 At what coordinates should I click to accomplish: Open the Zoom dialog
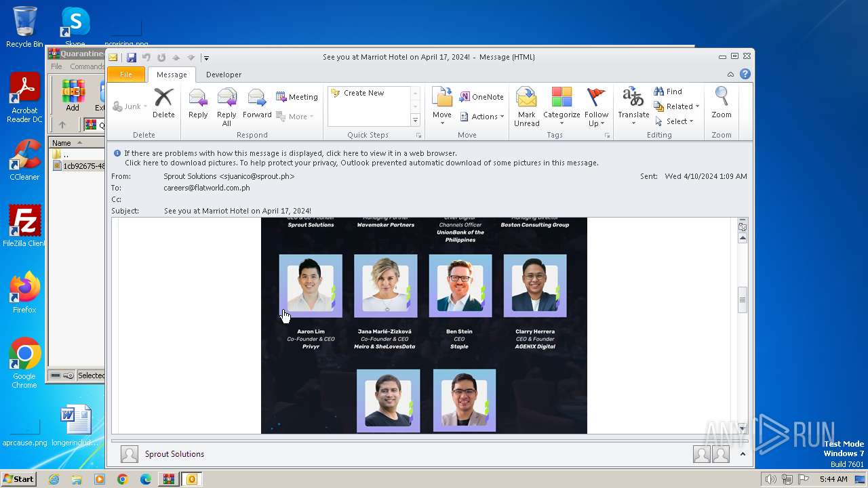point(722,103)
